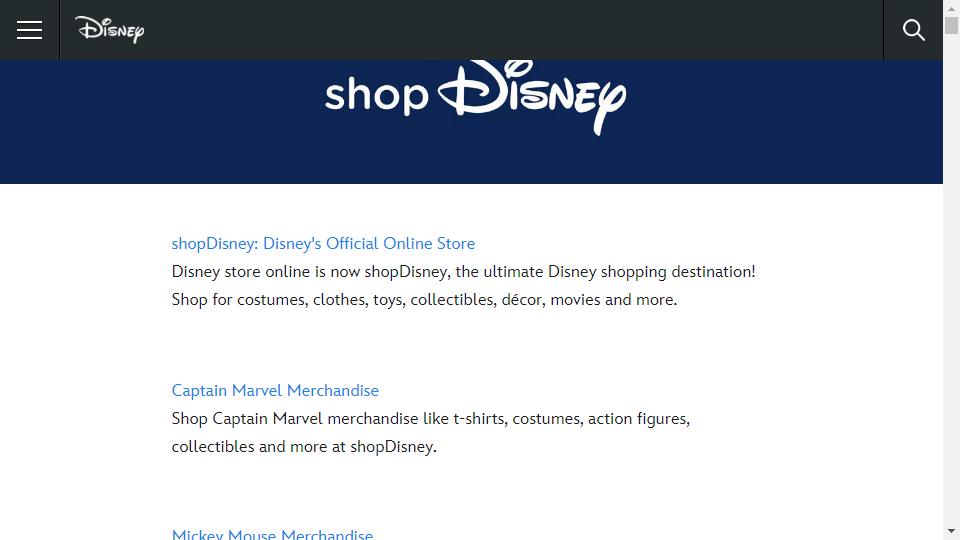The height and width of the screenshot is (540, 960).
Task: Open the Captain Marvel Merchandise link
Action: point(275,391)
